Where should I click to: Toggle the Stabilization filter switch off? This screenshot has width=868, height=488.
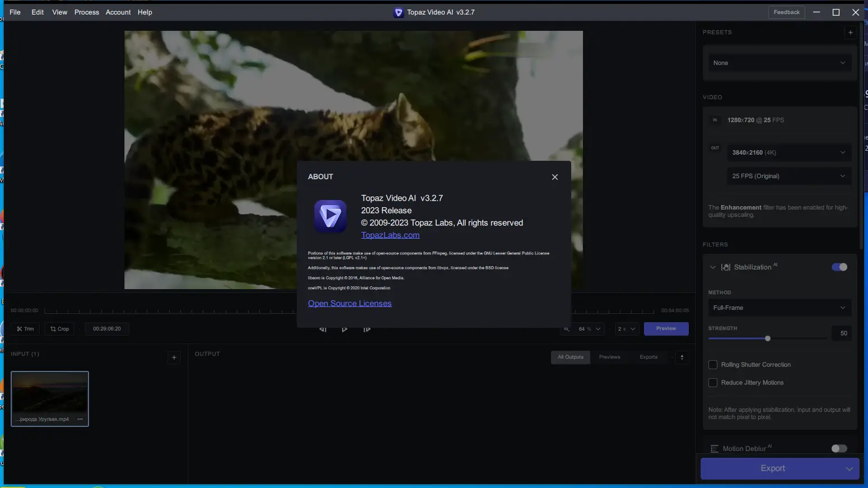pyautogui.click(x=839, y=267)
